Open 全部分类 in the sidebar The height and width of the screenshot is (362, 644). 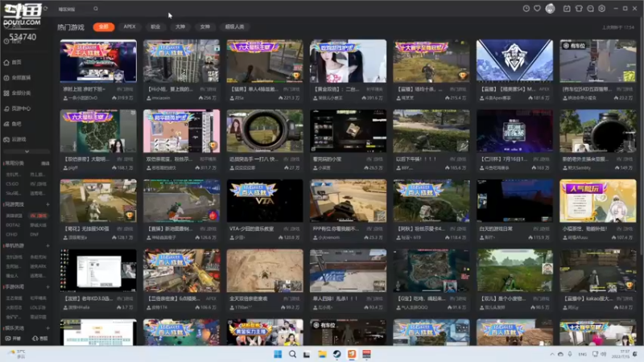(x=17, y=93)
